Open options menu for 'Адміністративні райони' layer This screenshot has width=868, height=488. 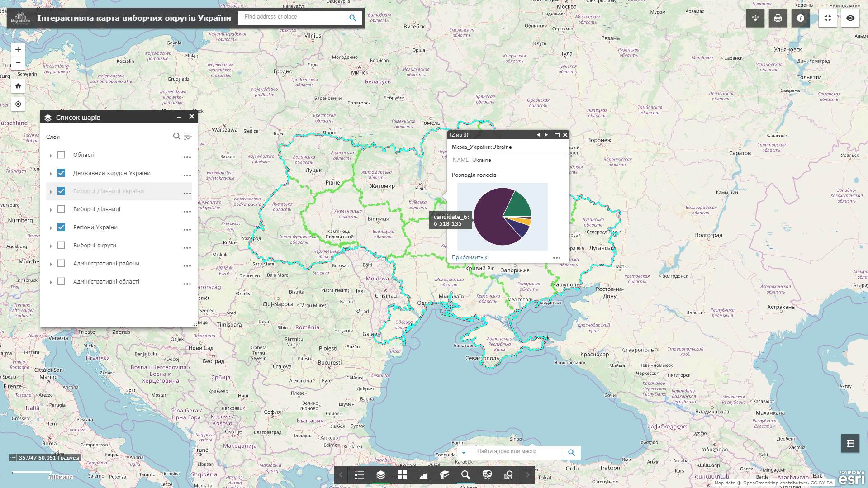(x=187, y=265)
